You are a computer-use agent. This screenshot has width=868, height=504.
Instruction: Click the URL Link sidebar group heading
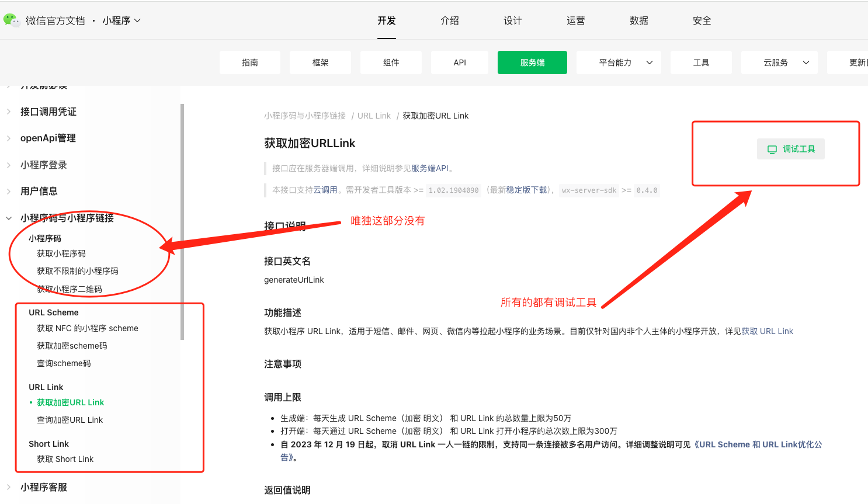click(x=46, y=387)
